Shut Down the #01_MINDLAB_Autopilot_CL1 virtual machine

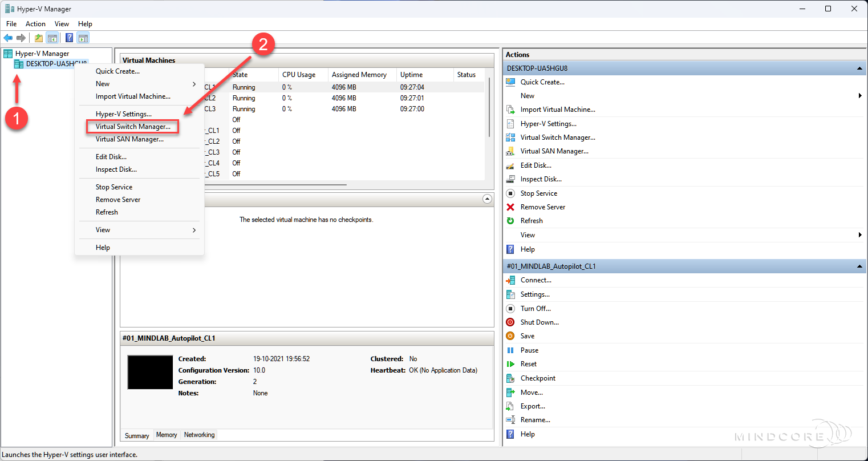[539, 322]
